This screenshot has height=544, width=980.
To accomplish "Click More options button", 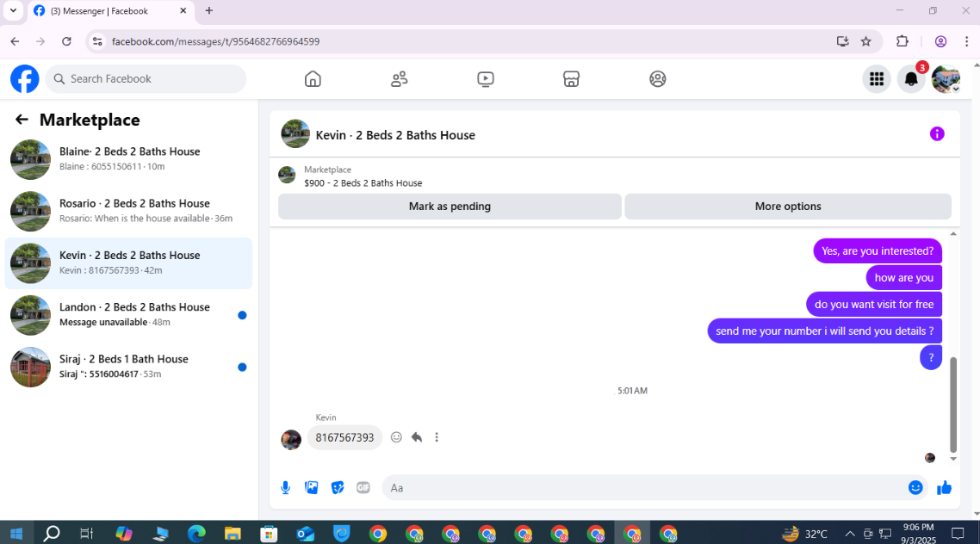I will click(x=787, y=206).
